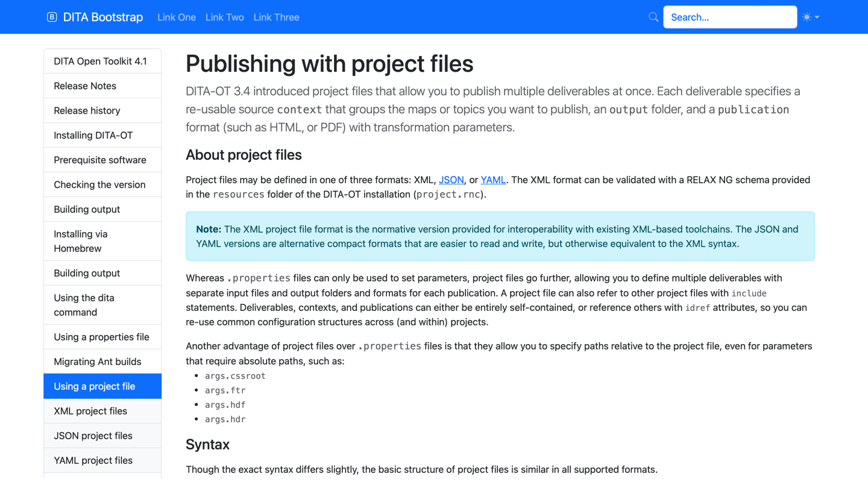Type in the Search input field
Screen dimensions: 868x488
tap(729, 17)
